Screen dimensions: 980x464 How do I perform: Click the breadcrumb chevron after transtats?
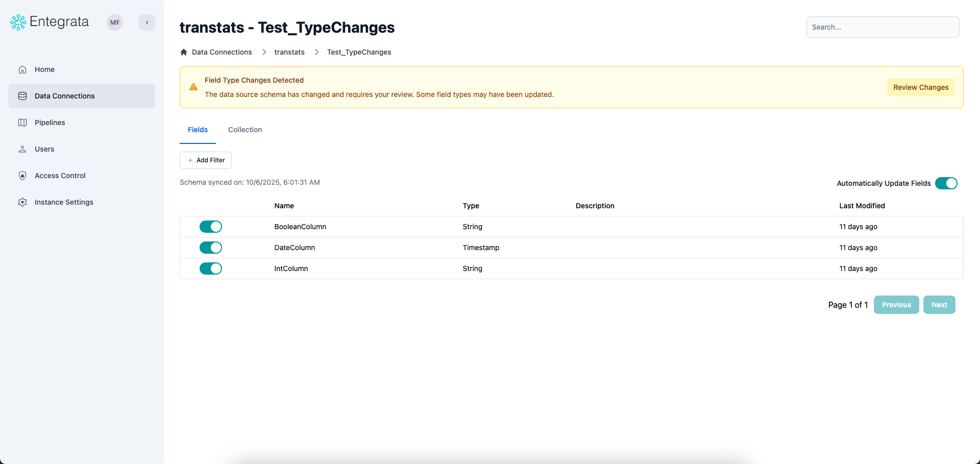316,52
